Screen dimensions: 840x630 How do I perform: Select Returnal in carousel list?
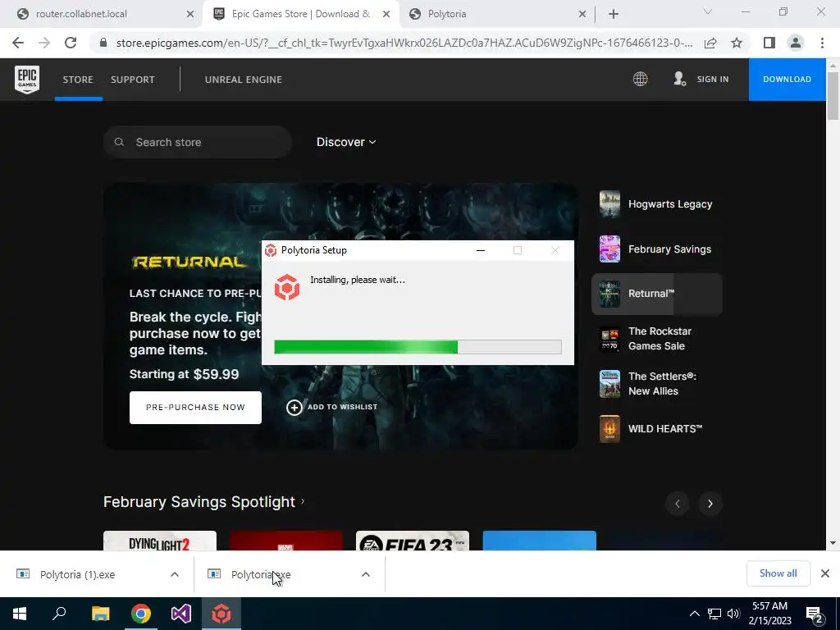[x=657, y=294]
